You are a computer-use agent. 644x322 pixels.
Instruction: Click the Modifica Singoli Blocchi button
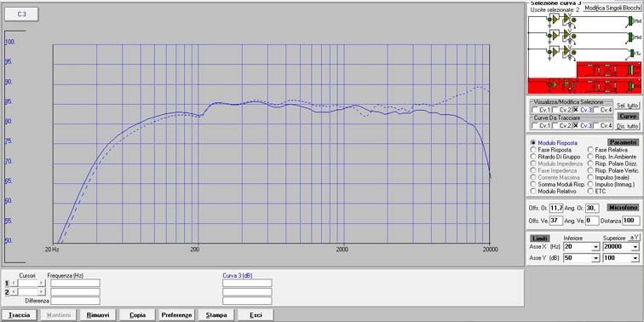(x=612, y=8)
